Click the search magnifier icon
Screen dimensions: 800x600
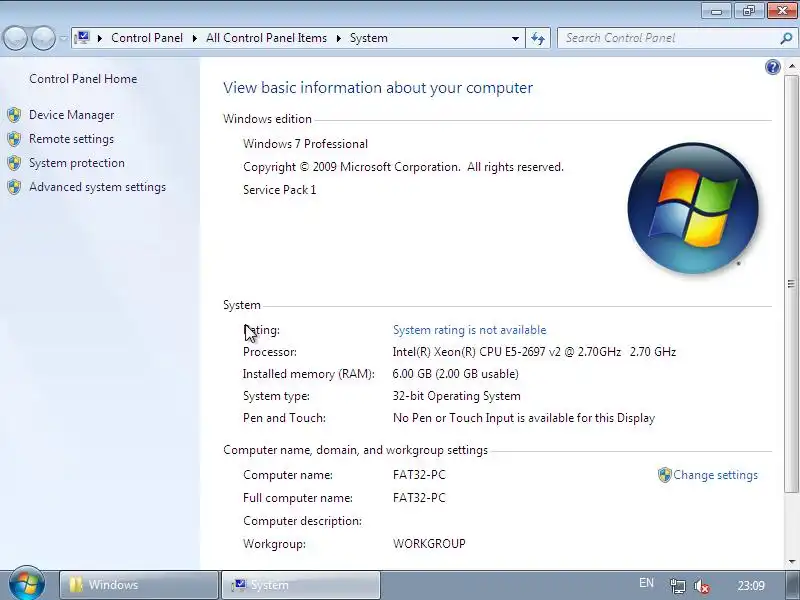tap(786, 38)
